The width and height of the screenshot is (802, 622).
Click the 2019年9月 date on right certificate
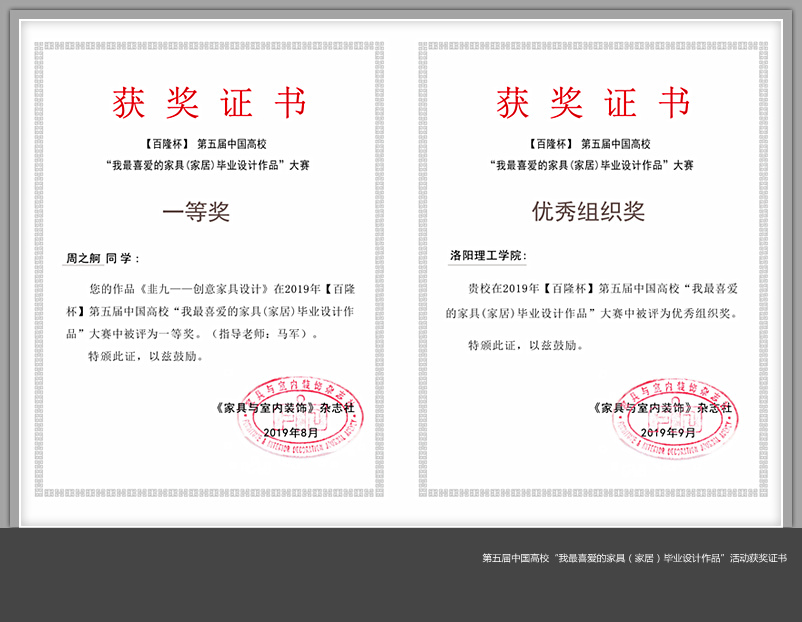[668, 432]
